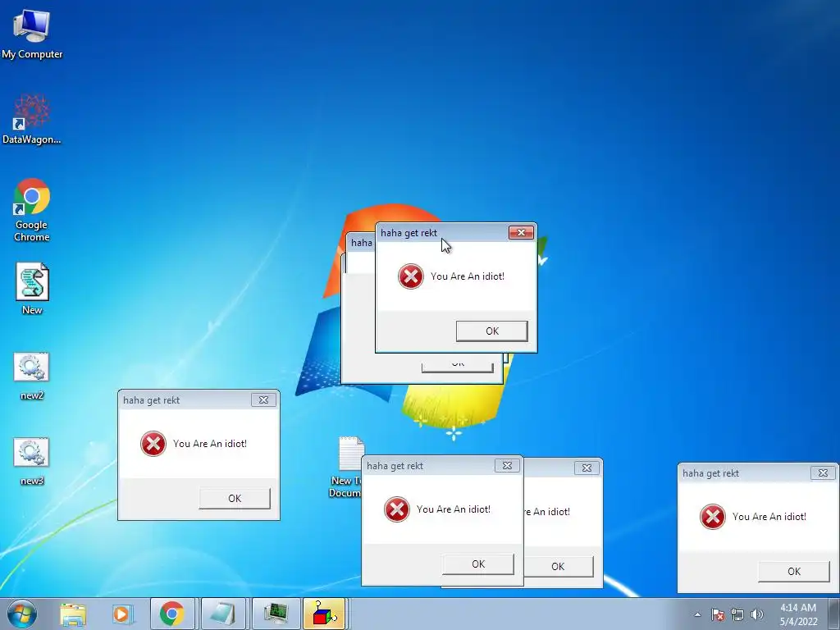Open the 4:14 AM clock and date

798,614
